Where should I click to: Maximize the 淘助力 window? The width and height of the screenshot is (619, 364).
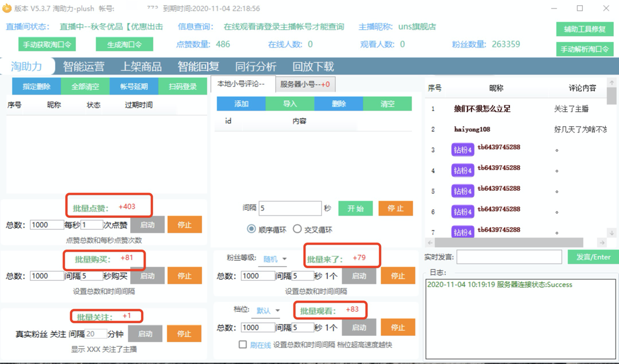tap(579, 8)
